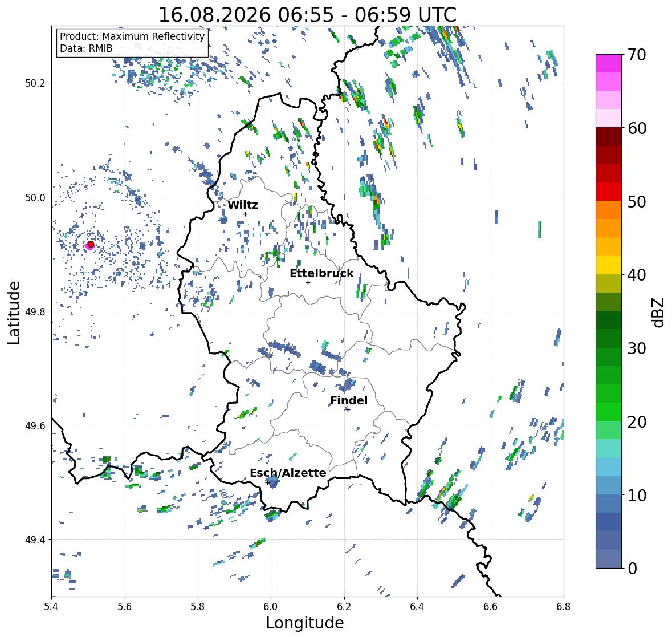Click the Latitude axis label

tap(14, 313)
